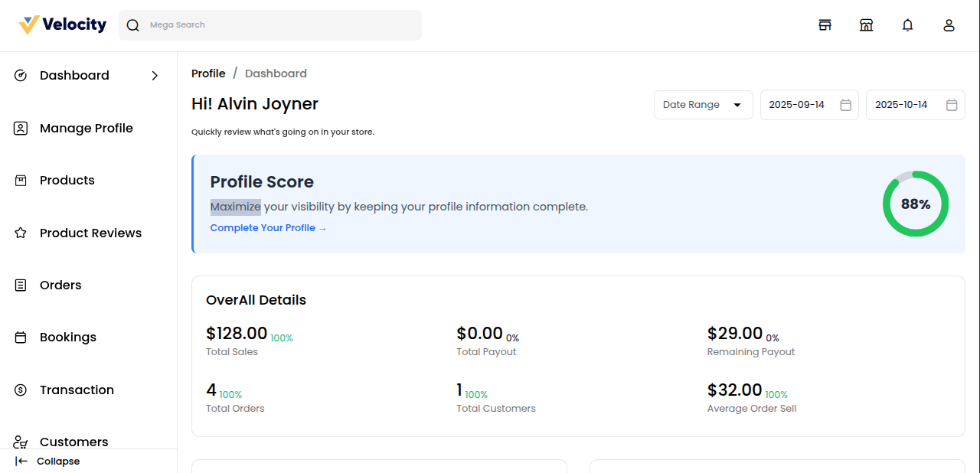Click the Profile breadcrumb link
Viewport: 980px width, 473px height.
(x=208, y=73)
